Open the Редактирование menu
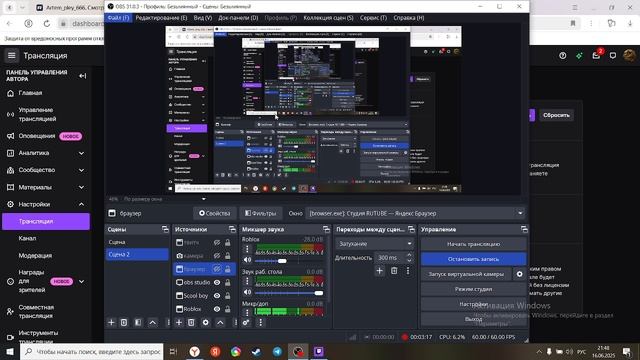The width and height of the screenshot is (640, 360). pyautogui.click(x=161, y=18)
